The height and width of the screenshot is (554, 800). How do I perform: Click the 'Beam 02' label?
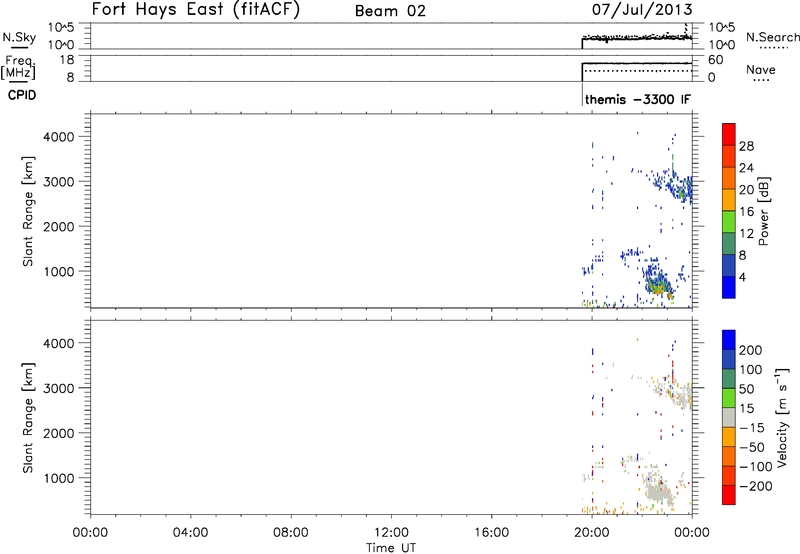click(390, 11)
